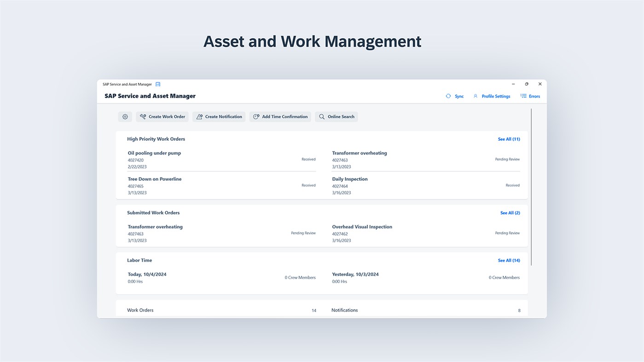Open See All for Submitted Work Orders
The width and height of the screenshot is (644, 362).
510,213
